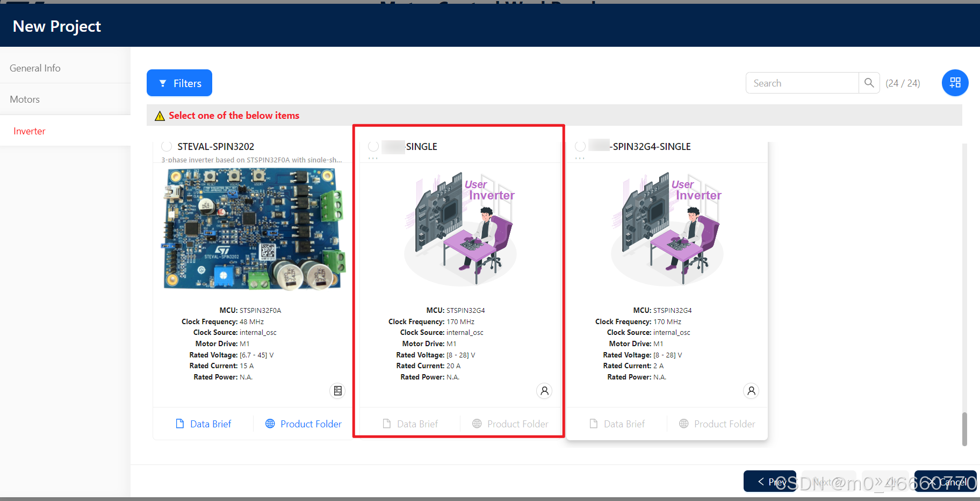Focus the Search input field

(x=802, y=83)
